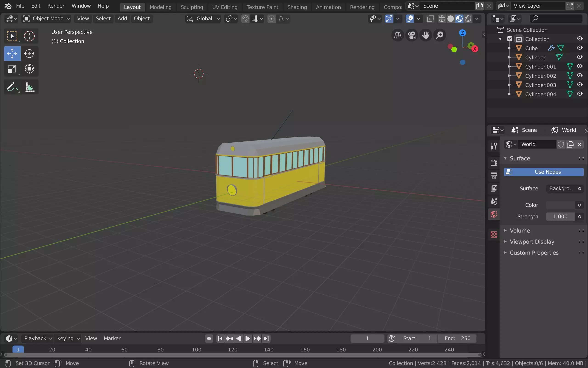Click the outliner search field
This screenshot has height=368, width=588.
pyautogui.click(x=556, y=18)
